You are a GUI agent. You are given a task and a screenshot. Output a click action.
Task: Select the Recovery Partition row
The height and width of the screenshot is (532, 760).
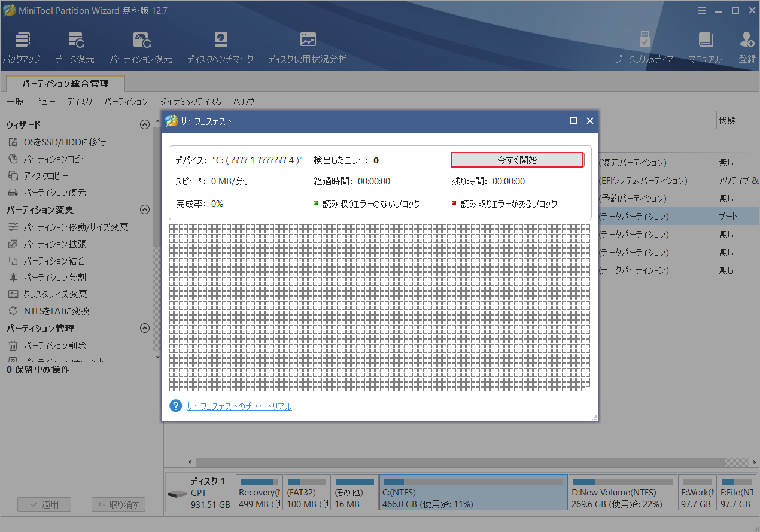coord(679,162)
